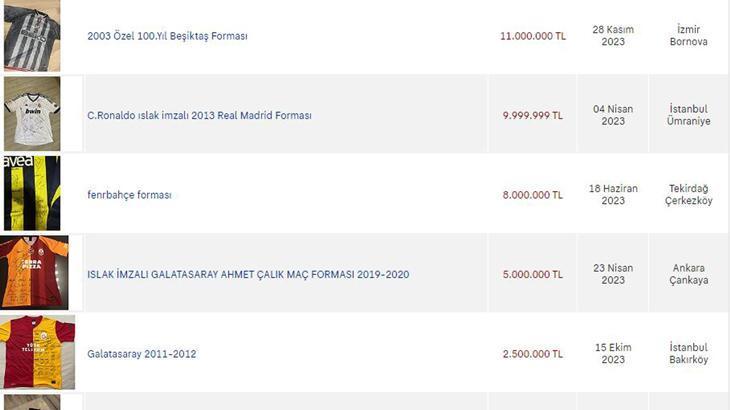This screenshot has height=410, width=730.
Task: Open the Galatasaray 2011-2012 jersey thumbnail
Action: (37, 352)
